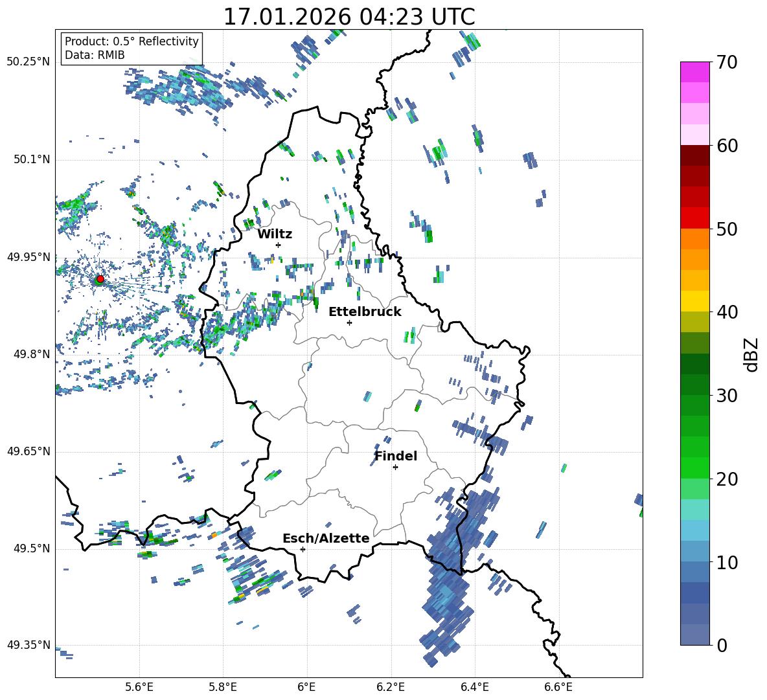This screenshot has height=700, width=767.
Task: Click the 50.25°N latitude tick label
Action: [x=28, y=62]
